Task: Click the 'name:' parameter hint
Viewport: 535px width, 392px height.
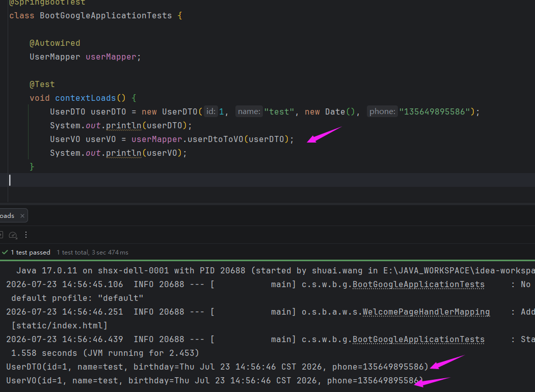Action: [249, 111]
